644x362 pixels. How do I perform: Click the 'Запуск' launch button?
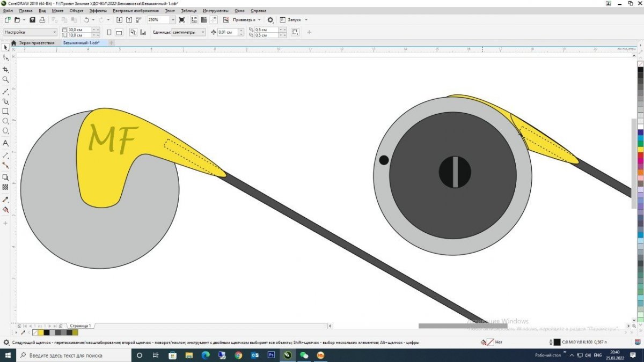[294, 20]
